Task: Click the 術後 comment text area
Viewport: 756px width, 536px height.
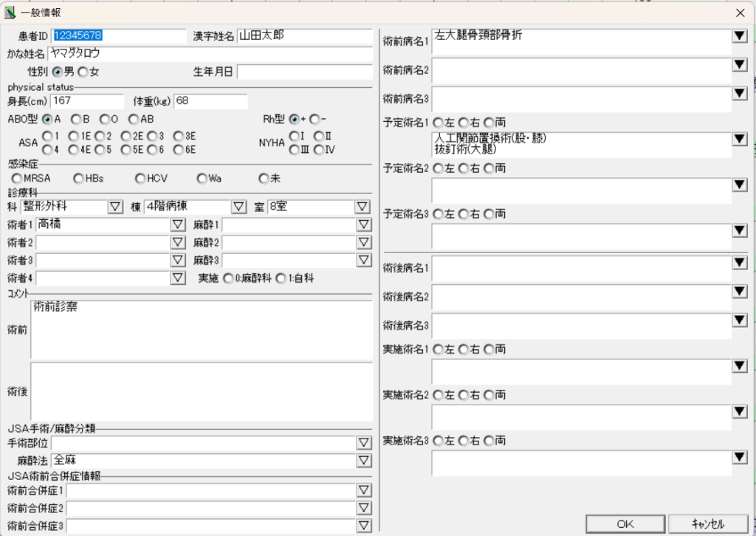Action: (x=202, y=390)
